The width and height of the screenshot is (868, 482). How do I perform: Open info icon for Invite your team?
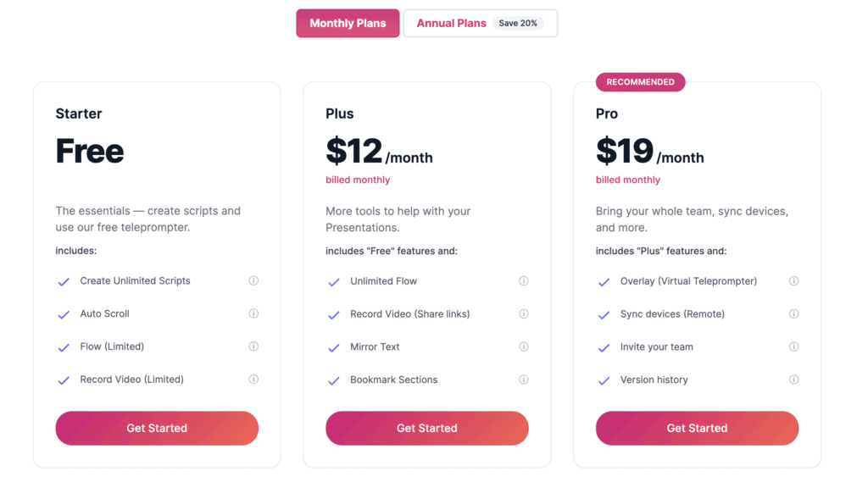(793, 347)
